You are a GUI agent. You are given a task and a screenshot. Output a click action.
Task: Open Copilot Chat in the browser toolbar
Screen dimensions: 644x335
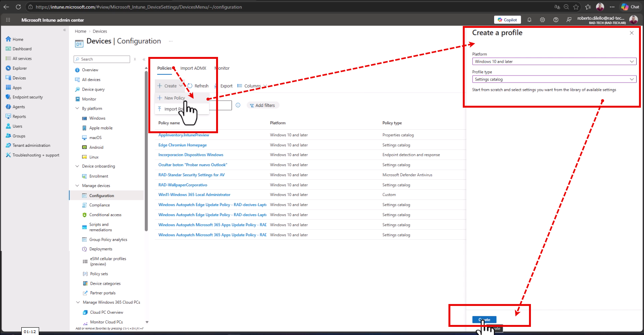[x=630, y=7]
